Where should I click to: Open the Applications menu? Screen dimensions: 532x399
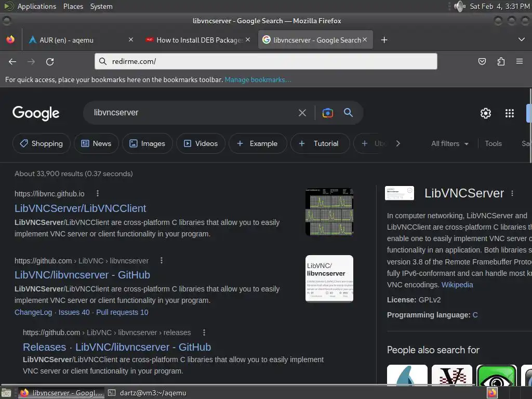37,6
